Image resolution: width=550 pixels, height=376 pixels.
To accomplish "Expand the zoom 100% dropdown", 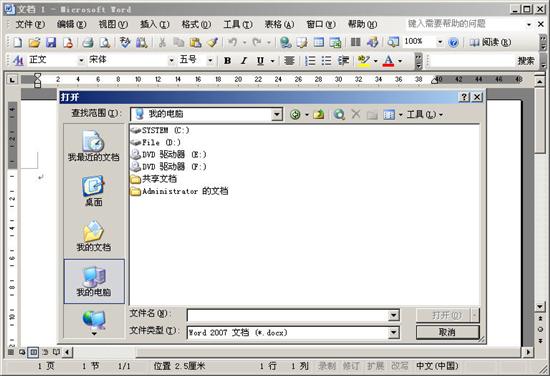I will click(x=440, y=42).
